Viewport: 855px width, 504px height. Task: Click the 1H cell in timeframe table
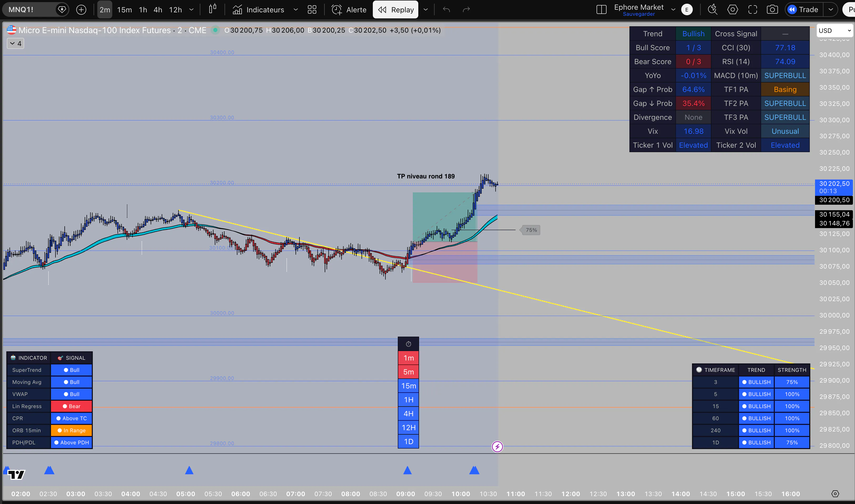coord(409,400)
